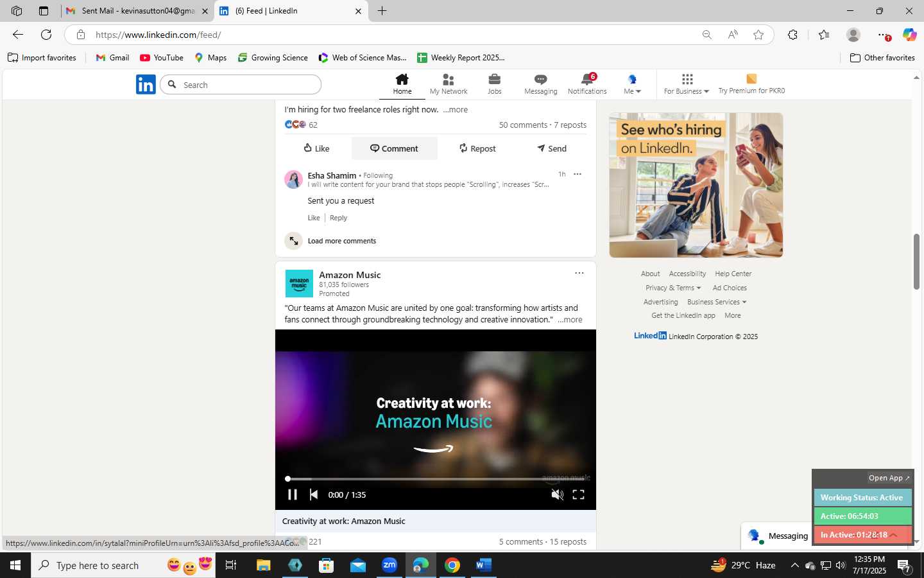Pause the Amazon Music video
Viewport: 924px width, 578px height.
[x=293, y=495]
